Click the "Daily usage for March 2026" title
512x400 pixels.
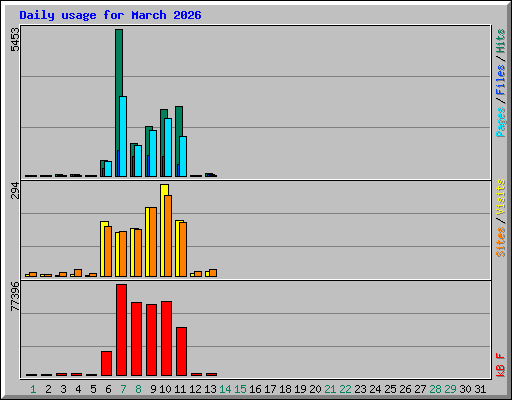click(110, 15)
